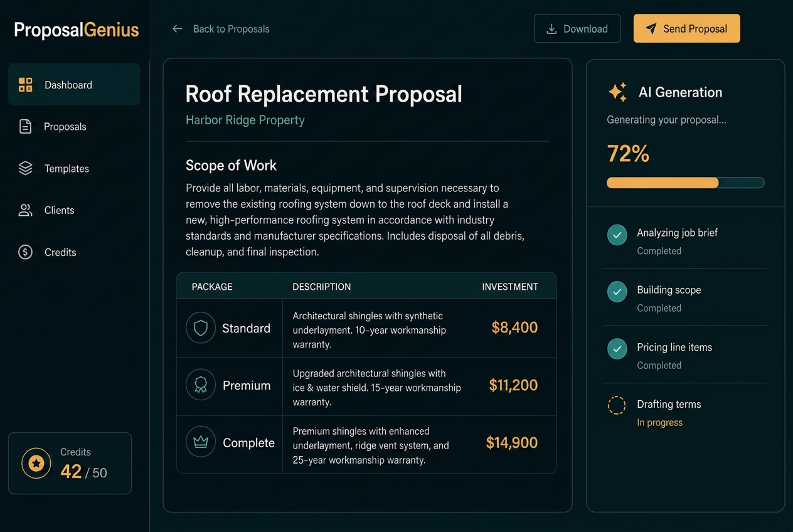Click the In progress status text
This screenshot has width=793, height=532.
tap(659, 422)
